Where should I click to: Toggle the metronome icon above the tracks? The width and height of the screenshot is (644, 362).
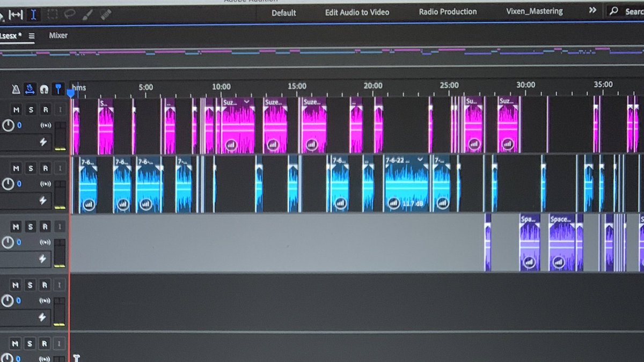coord(16,88)
